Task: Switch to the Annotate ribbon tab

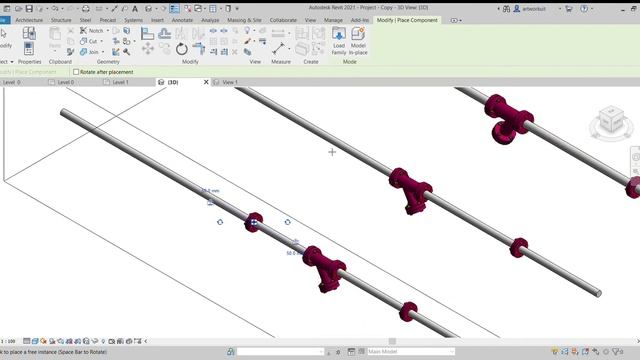Action: [182, 20]
